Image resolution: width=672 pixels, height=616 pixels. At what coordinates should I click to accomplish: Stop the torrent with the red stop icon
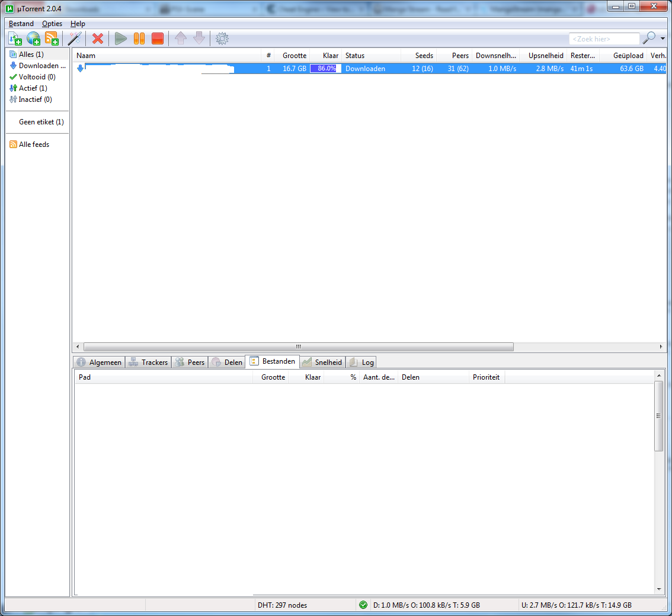[158, 38]
